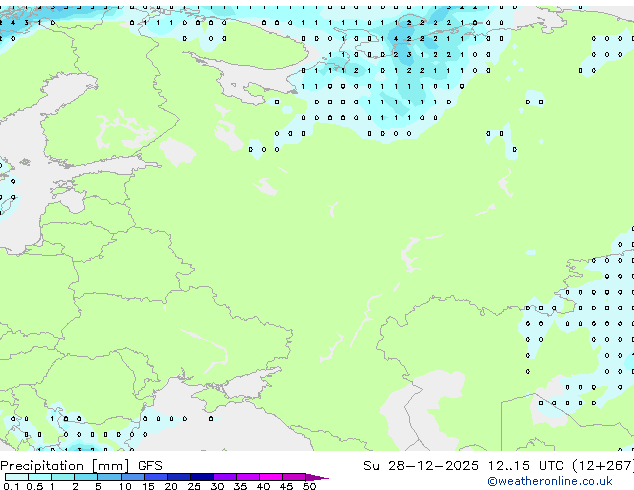This screenshot has width=634, height=490.
Task: Pick the 25–30 mm navy legend swatch
Action: [201, 477]
